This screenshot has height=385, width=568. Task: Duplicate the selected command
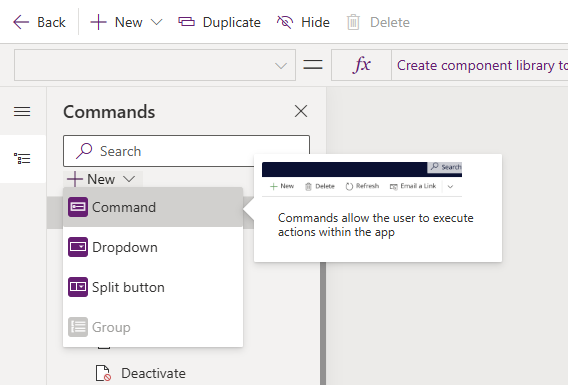click(x=219, y=22)
